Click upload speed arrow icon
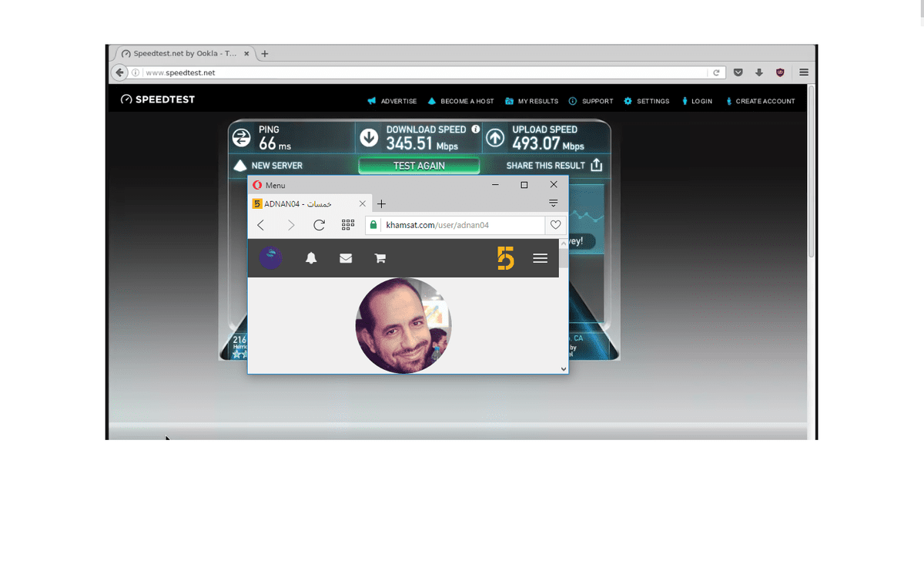Viewport: 924px width, 578px height. [x=496, y=138]
